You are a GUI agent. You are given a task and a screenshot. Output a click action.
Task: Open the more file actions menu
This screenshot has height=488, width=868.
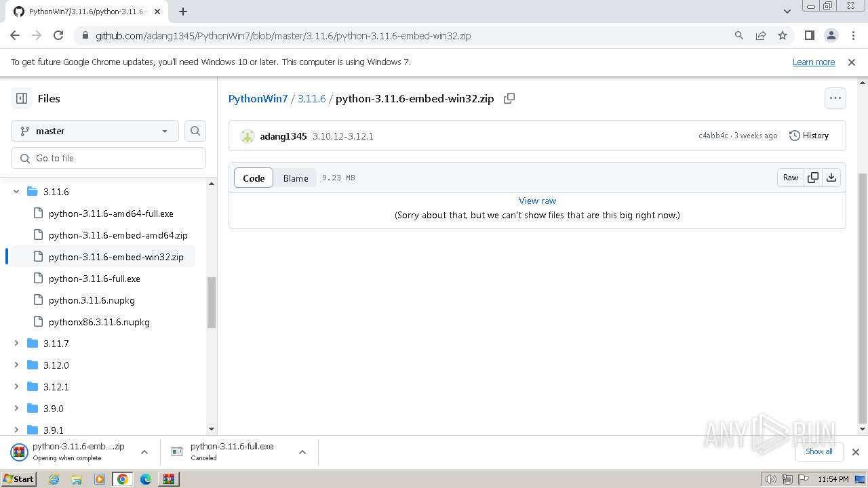pos(835,98)
